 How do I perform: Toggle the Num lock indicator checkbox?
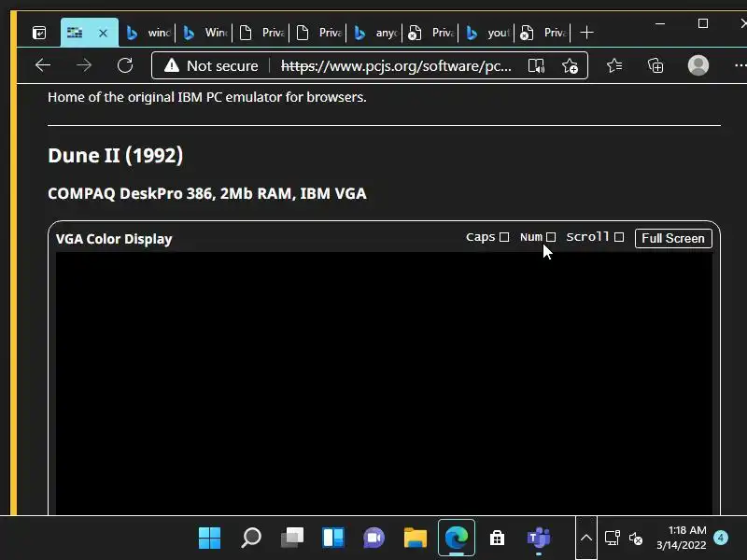(551, 237)
